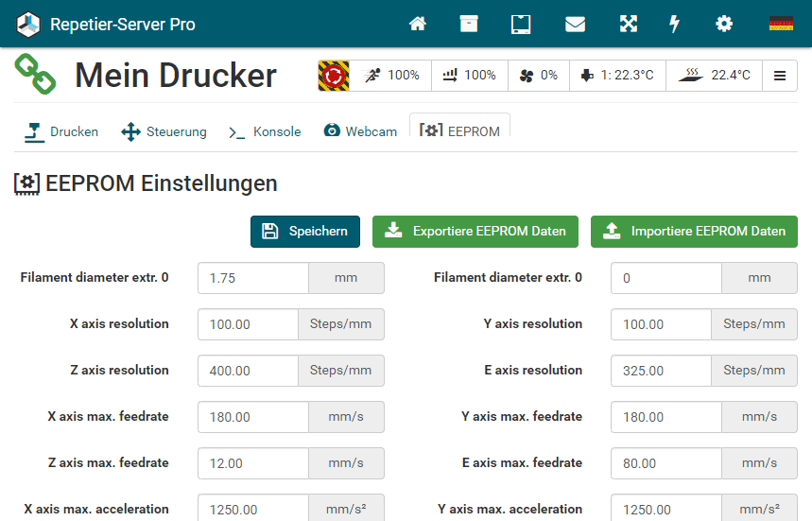Click the tablet icon in top bar
The image size is (812, 521).
pyautogui.click(x=521, y=25)
